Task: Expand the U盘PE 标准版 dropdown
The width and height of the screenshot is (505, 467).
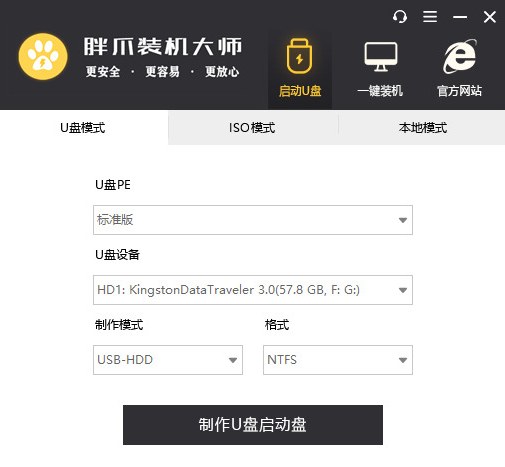Action: tap(253, 220)
